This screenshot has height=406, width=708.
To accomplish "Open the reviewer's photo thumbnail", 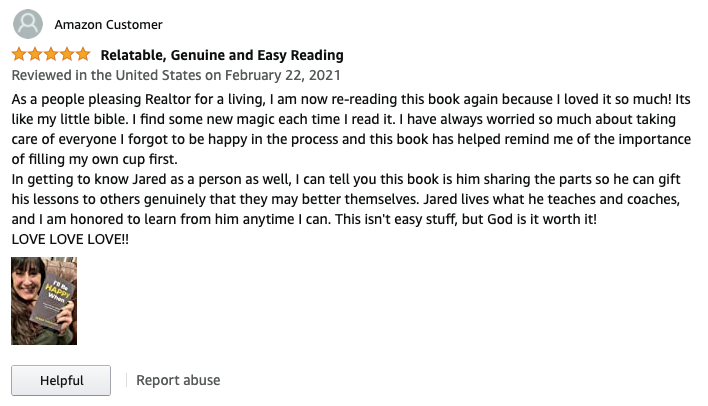I will point(44,301).
